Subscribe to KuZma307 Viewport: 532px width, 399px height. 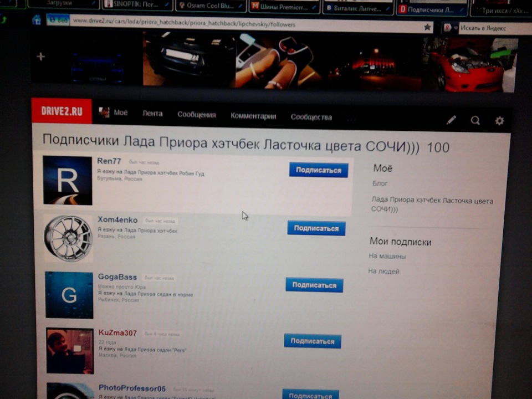(313, 341)
